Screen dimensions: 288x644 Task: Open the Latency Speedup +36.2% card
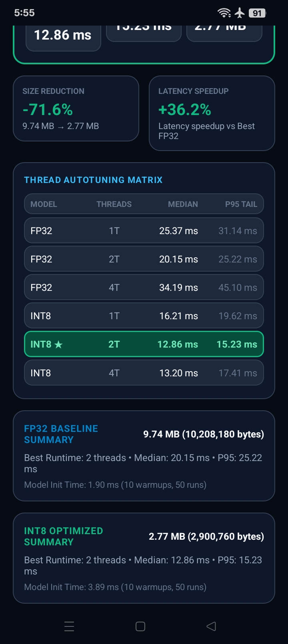coord(212,113)
